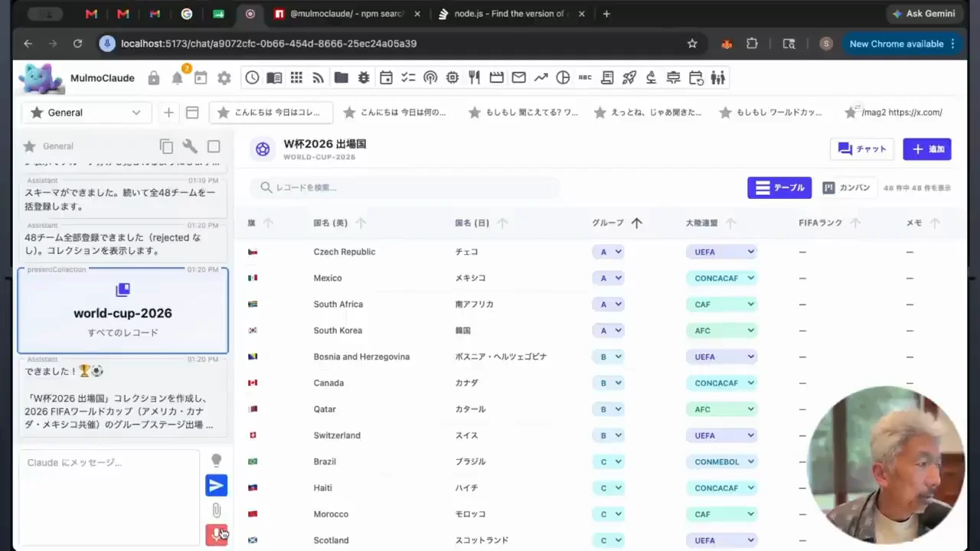Open the fork and knife icon
Viewport: 980px width, 551px height.
[474, 77]
